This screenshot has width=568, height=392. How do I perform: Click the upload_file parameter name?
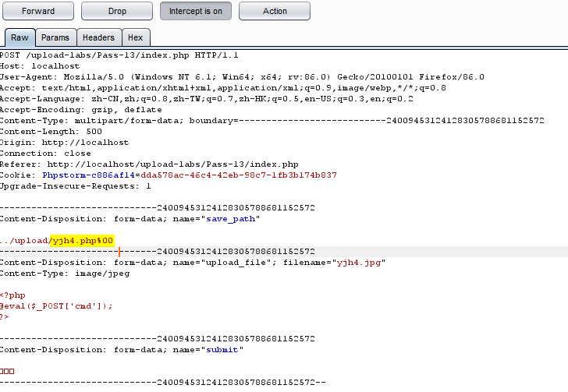pyautogui.click(x=236, y=263)
